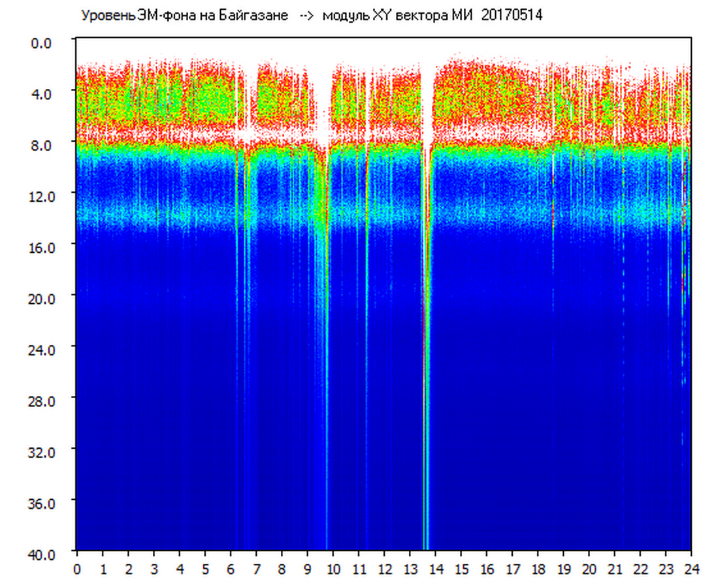Select the hour 21 tick label
The image size is (716, 588).
click(x=615, y=569)
